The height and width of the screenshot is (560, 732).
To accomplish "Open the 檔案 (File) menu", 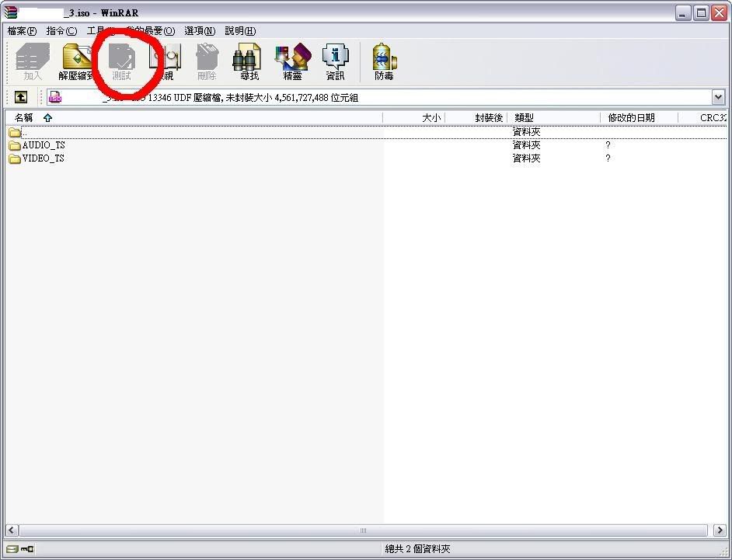I will tap(22, 31).
